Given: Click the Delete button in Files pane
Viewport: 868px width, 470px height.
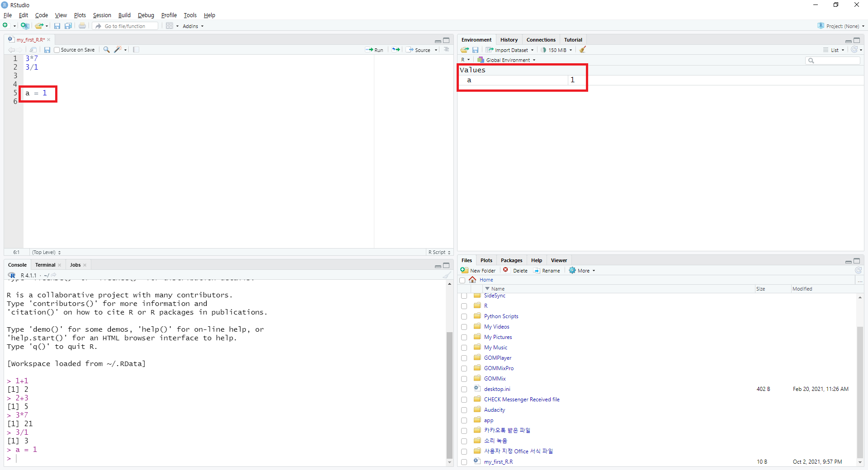Looking at the screenshot, I should tap(515, 271).
